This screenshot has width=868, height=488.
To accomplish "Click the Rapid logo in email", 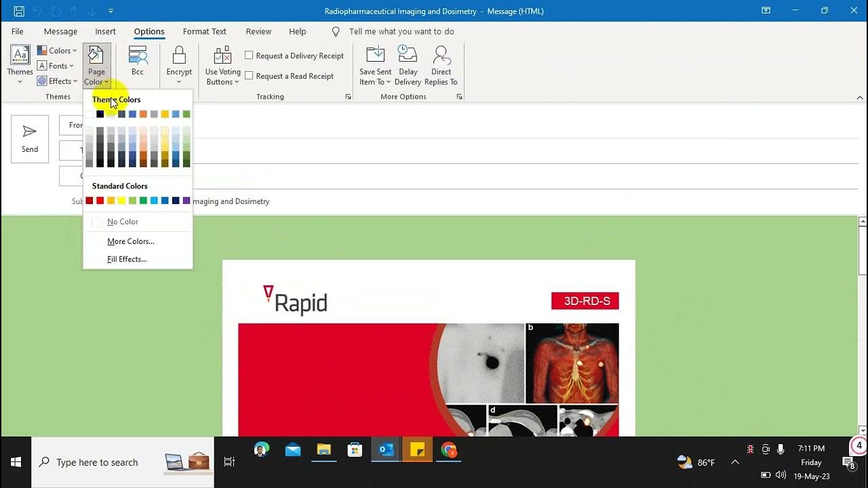I will (x=295, y=300).
